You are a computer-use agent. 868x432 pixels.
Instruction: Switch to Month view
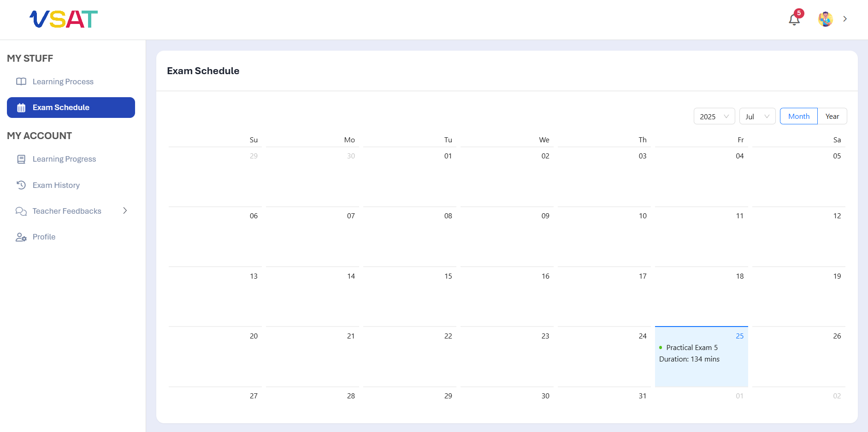point(799,117)
